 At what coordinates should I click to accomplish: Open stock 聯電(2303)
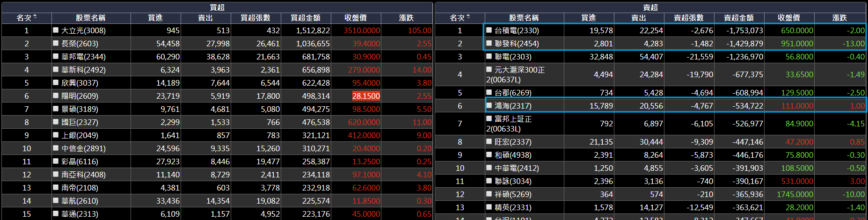pyautogui.click(x=513, y=57)
